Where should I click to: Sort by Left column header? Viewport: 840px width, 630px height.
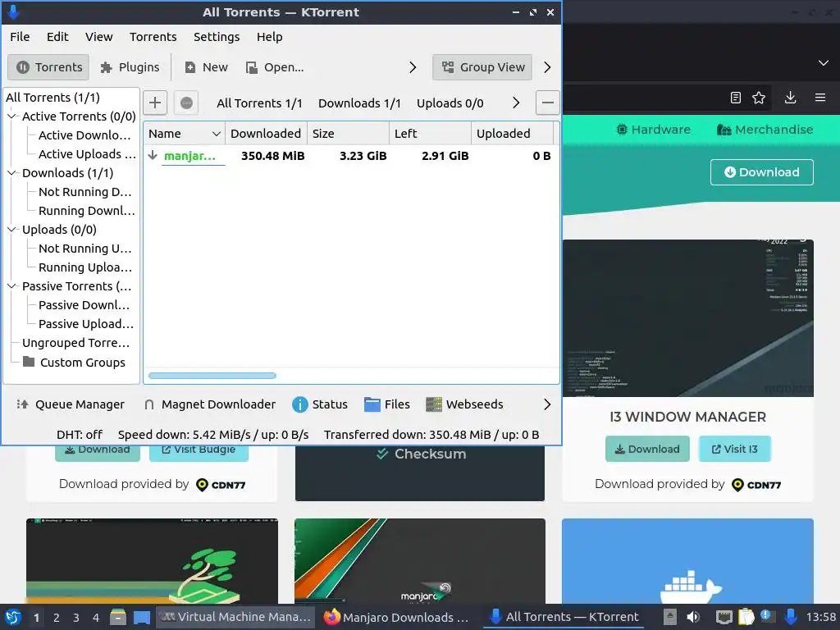click(430, 134)
